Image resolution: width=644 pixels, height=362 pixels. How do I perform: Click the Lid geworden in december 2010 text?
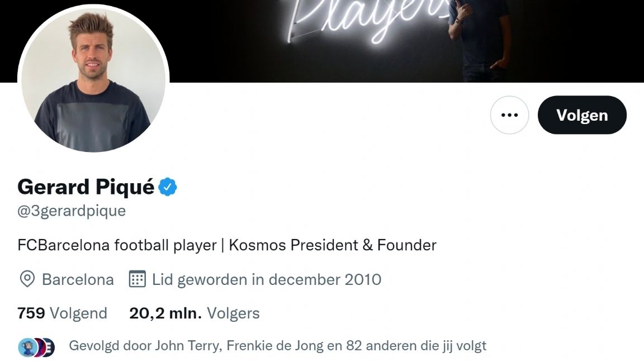pyautogui.click(x=266, y=279)
